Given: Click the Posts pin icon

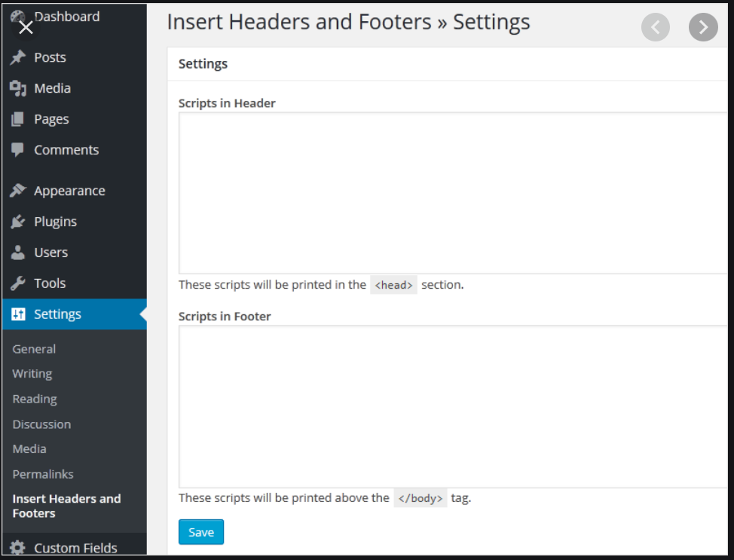Looking at the screenshot, I should coord(18,57).
